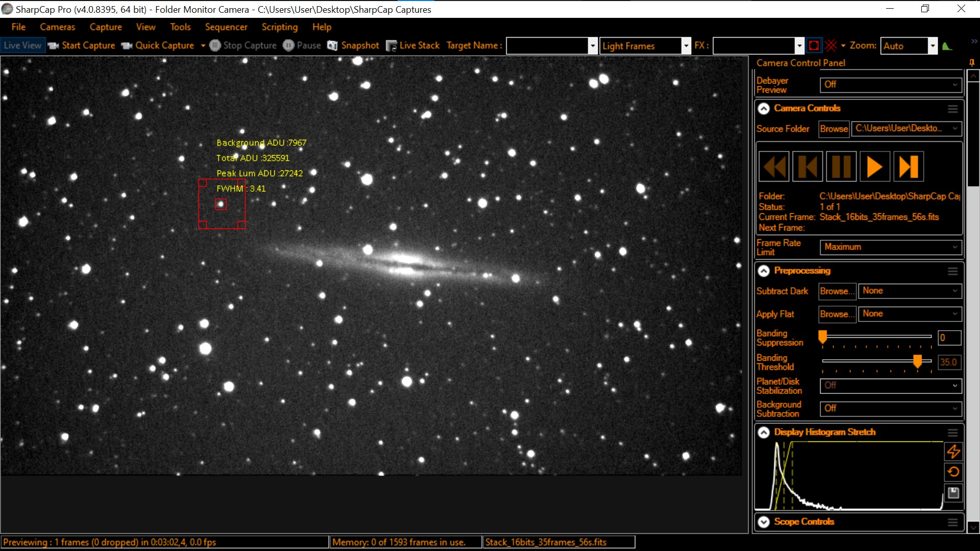This screenshot has width=980, height=551.
Task: Click the save histogram stretch disk icon
Action: pos(953,493)
